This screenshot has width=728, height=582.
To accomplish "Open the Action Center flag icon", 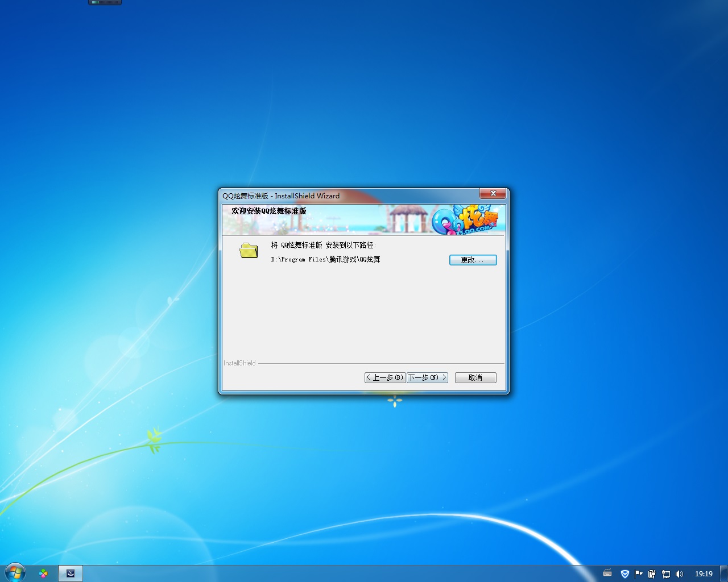I will pyautogui.click(x=638, y=573).
